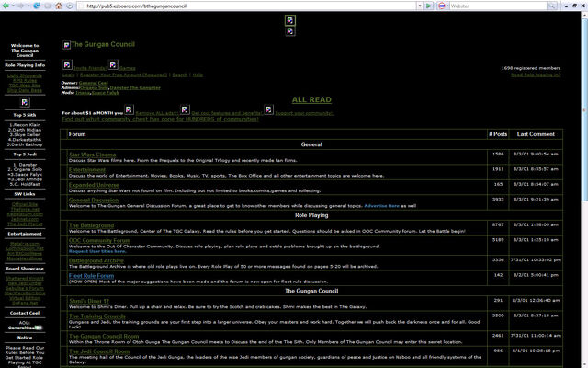Open The Gungan Council Room forum
This screenshot has width=588, height=368.
[104, 336]
